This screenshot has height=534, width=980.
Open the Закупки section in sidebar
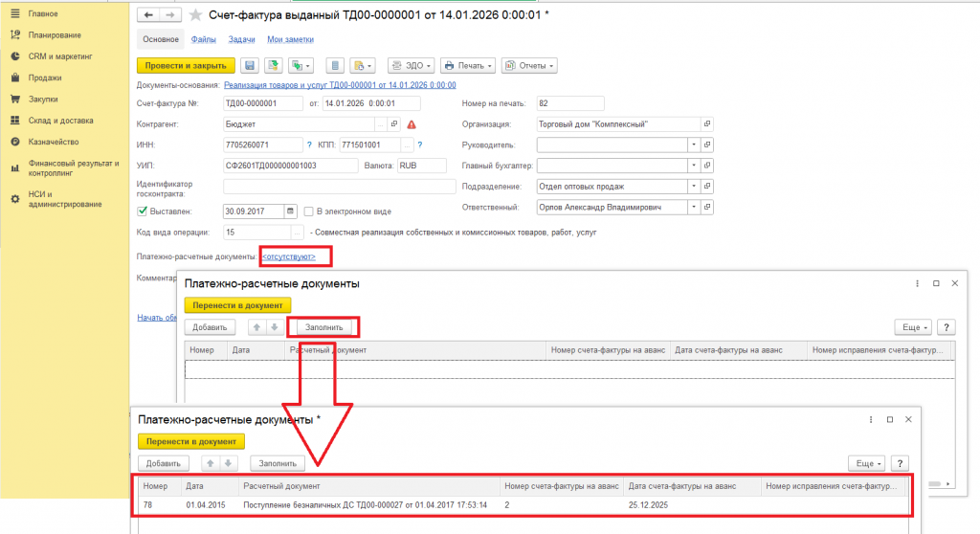click(x=42, y=99)
